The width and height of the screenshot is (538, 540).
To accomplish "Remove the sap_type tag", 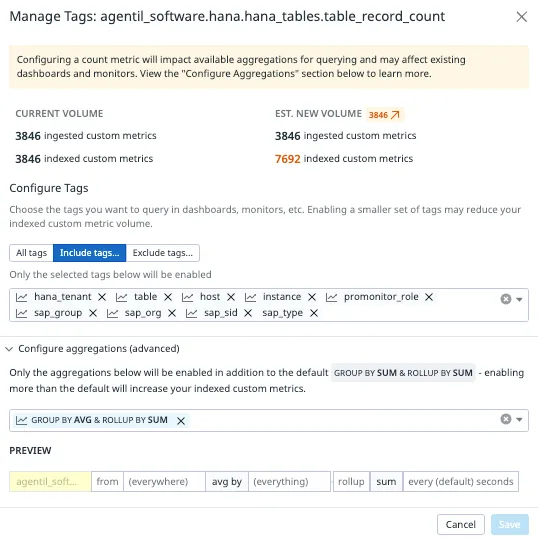I will pyautogui.click(x=314, y=313).
